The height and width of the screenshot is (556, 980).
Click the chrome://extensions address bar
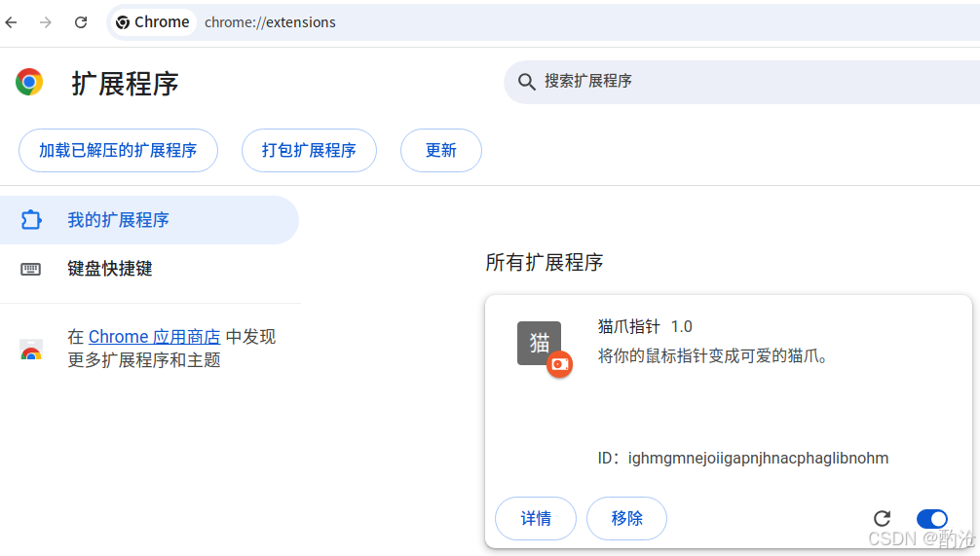coord(543,22)
